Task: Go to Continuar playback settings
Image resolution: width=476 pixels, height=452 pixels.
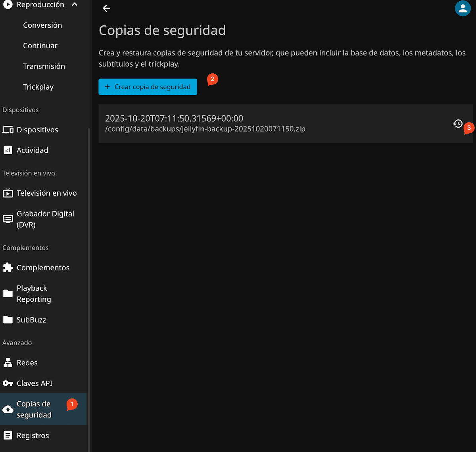Action: (40, 46)
